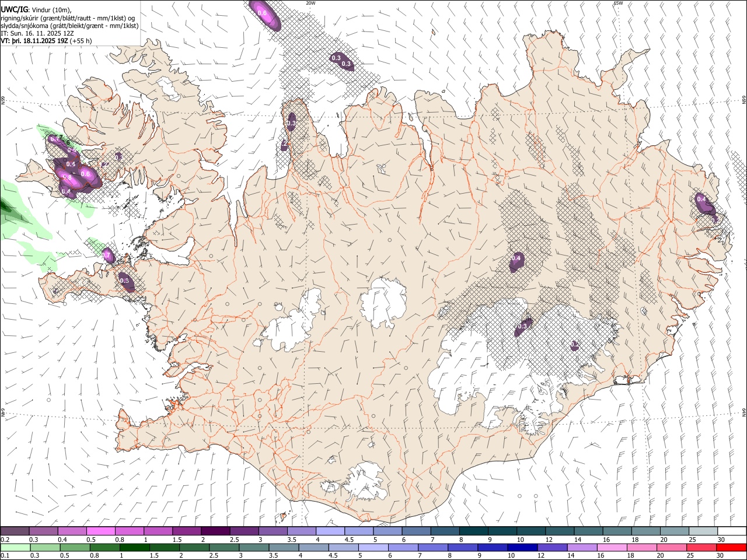Click the '64N' latitude label on right edge
Screen dimensions: 747x560
tap(744, 412)
